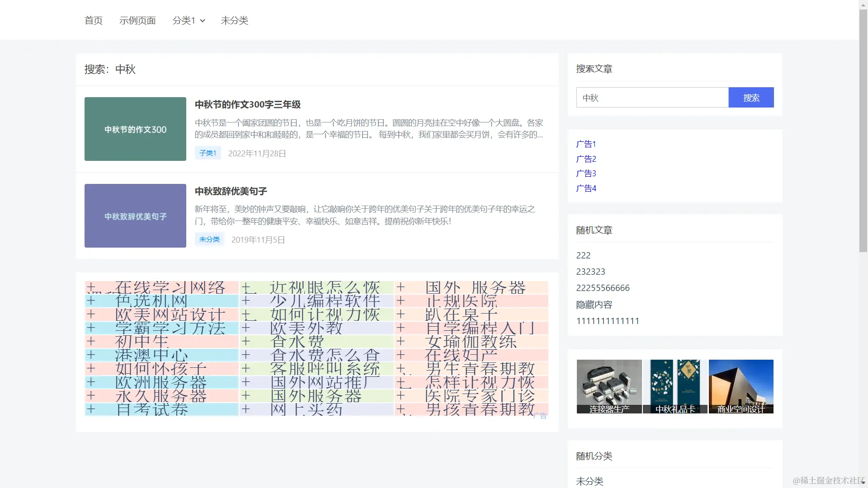The width and height of the screenshot is (868, 488).
Task: Click ad keyword 正规医院
Action: pos(472,301)
